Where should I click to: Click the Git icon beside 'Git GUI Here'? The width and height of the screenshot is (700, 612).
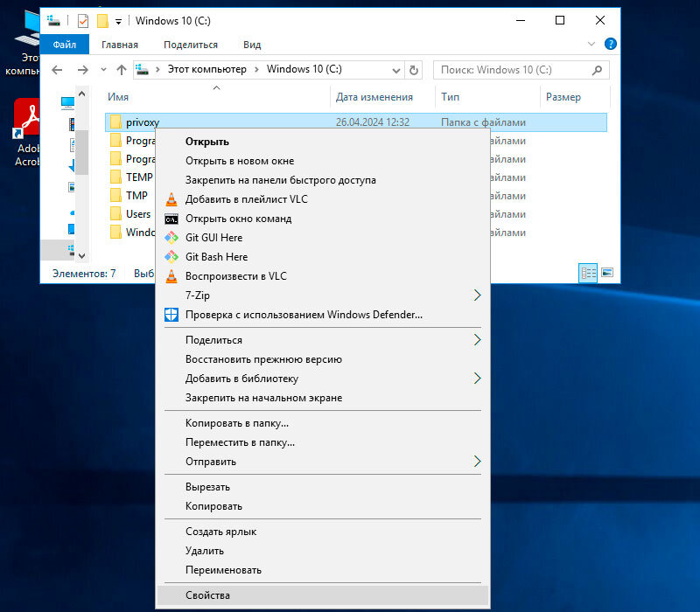[x=171, y=238]
